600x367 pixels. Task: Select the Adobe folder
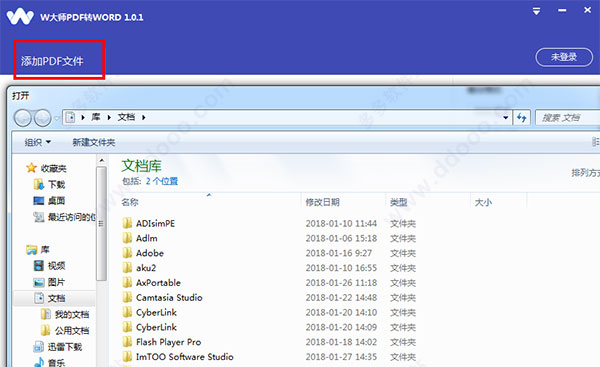click(x=150, y=253)
